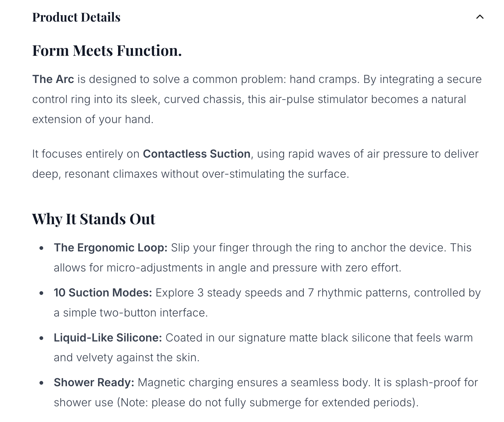Click the '10 Suction Modes:' bold label
The height and width of the screenshot is (422, 504).
[x=103, y=293]
